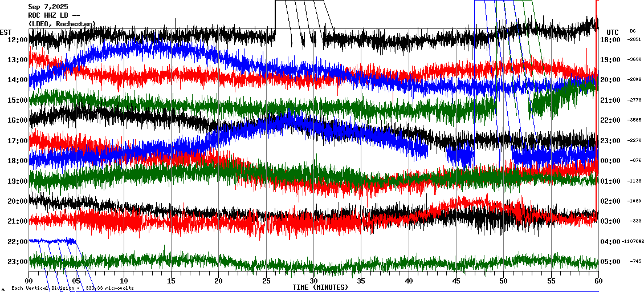Click the DC offset value -2778
Screen dimensions: 644x296
[x=634, y=100]
